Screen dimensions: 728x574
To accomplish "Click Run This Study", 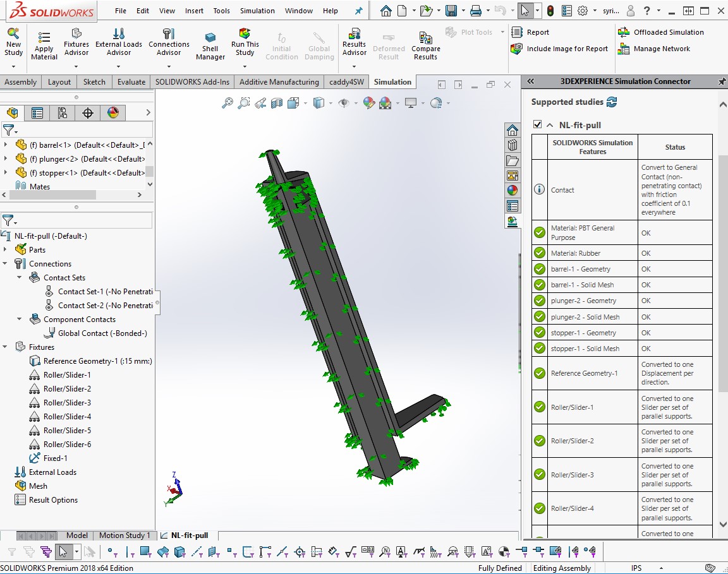I will point(245,44).
